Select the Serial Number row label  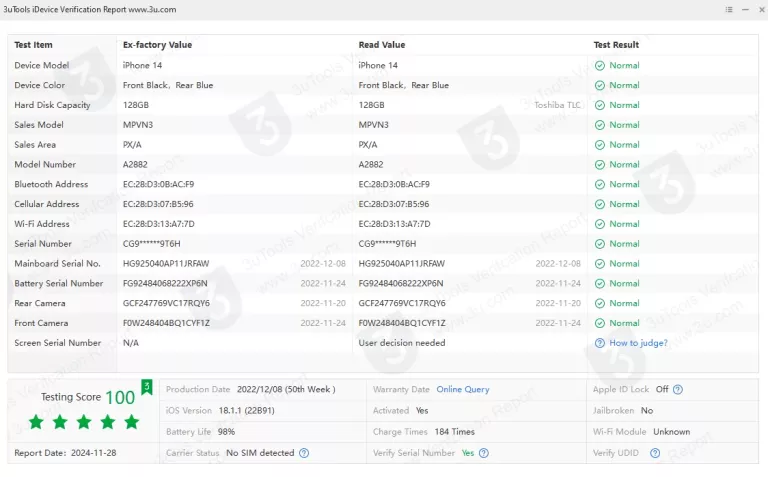43,244
